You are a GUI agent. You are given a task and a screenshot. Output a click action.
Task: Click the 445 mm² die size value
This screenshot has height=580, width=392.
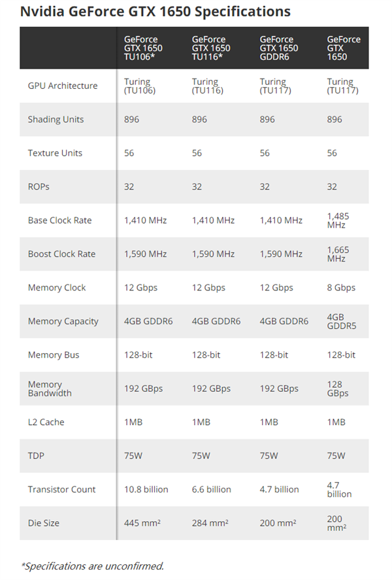pos(144,523)
